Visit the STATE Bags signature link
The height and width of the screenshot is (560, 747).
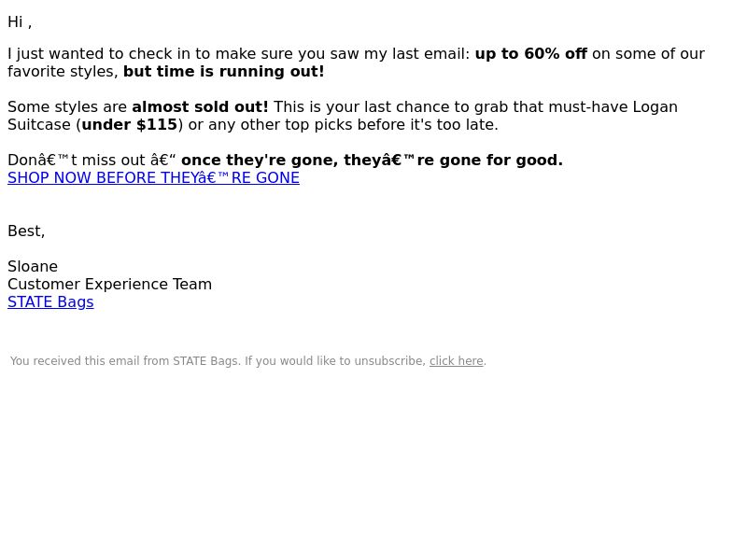[50, 301]
